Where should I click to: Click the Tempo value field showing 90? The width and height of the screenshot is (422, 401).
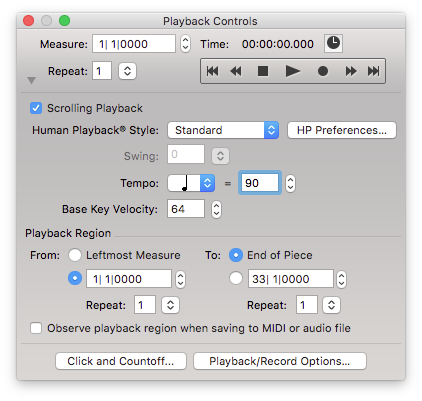coord(260,183)
